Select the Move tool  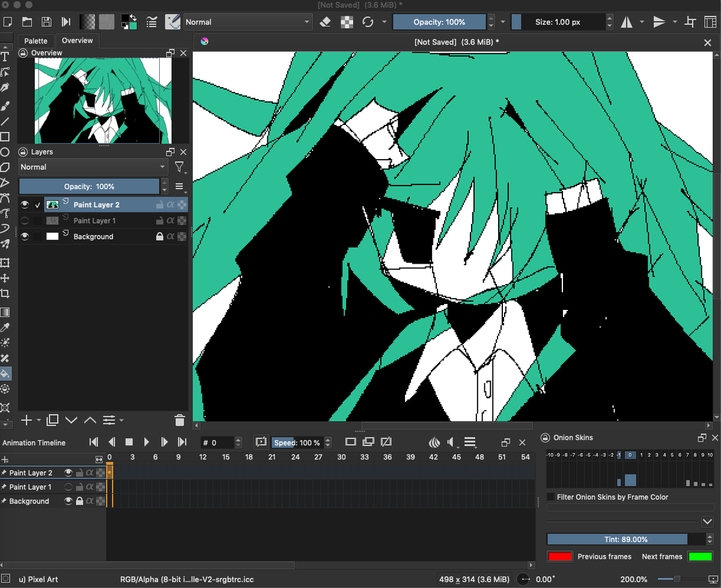[5, 278]
